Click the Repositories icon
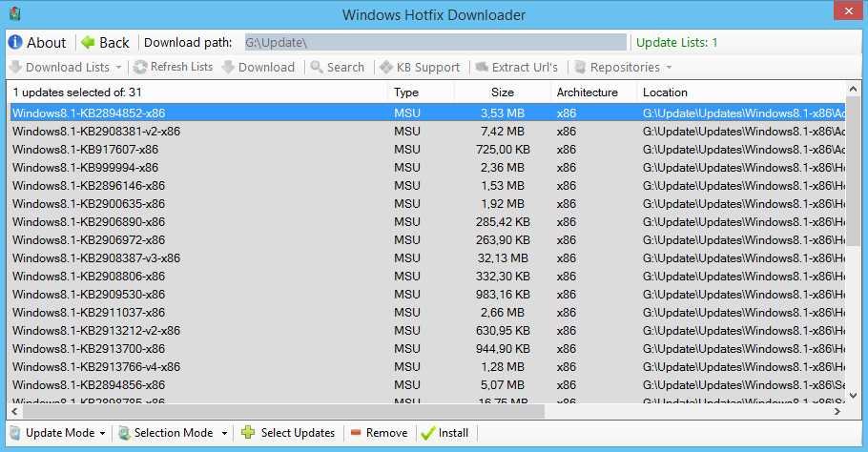 click(x=580, y=67)
